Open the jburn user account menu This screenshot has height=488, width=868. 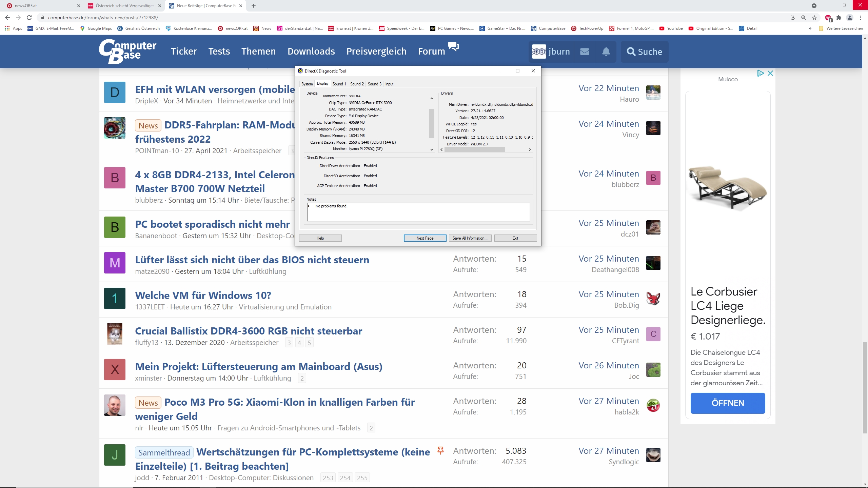[551, 52]
